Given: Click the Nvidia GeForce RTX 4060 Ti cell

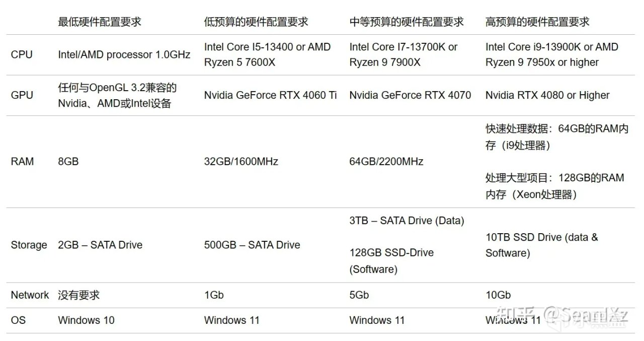Looking at the screenshot, I should 271,95.
